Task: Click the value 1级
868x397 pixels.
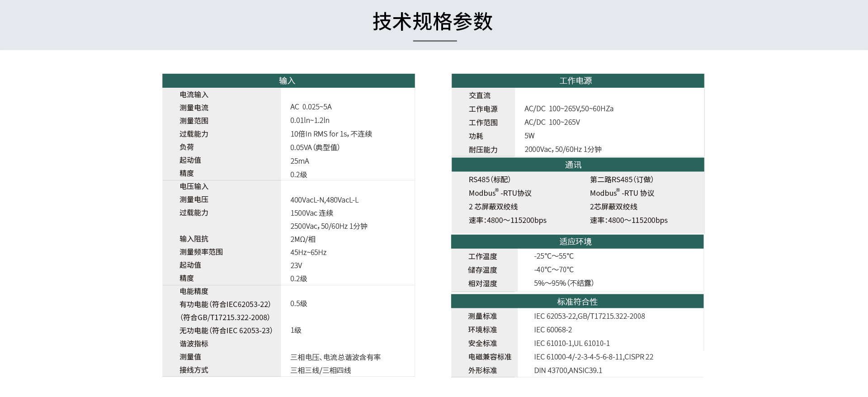Action: (x=296, y=330)
